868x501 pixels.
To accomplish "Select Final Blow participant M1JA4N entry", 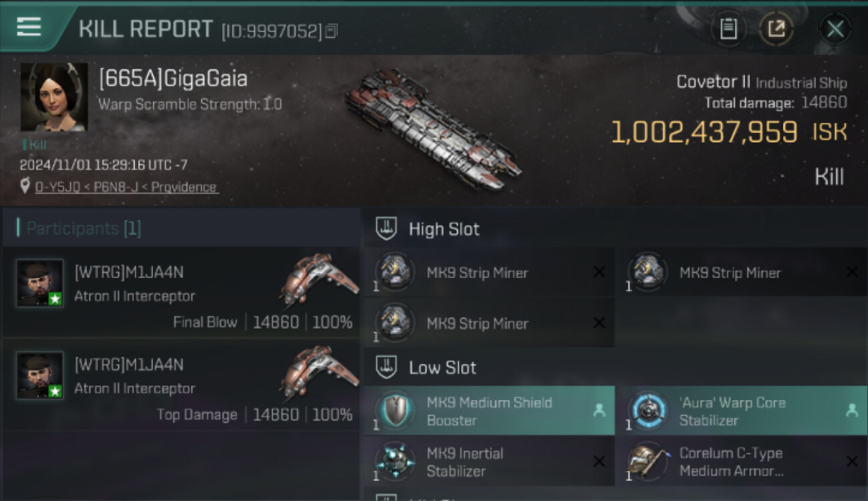I will point(180,294).
